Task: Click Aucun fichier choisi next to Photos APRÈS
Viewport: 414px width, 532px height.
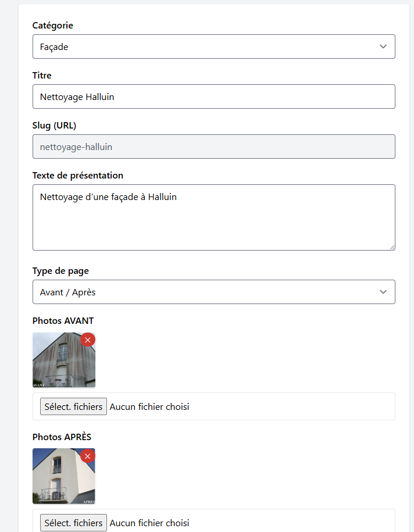Action: coord(148,523)
